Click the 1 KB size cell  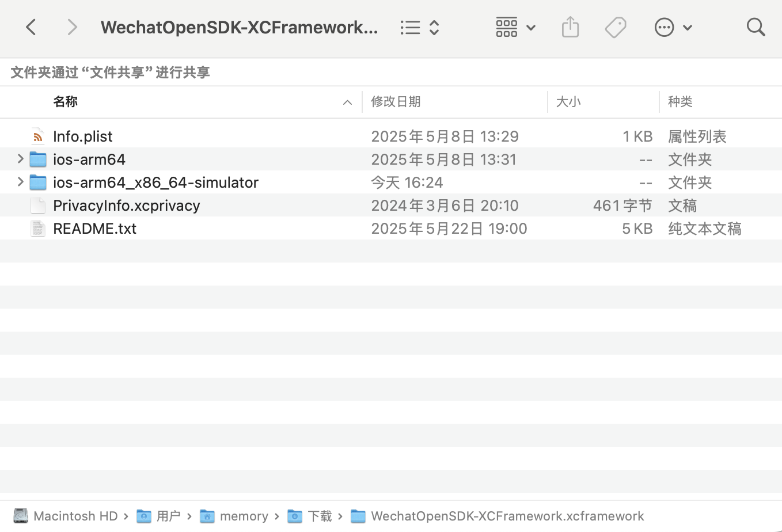click(637, 136)
